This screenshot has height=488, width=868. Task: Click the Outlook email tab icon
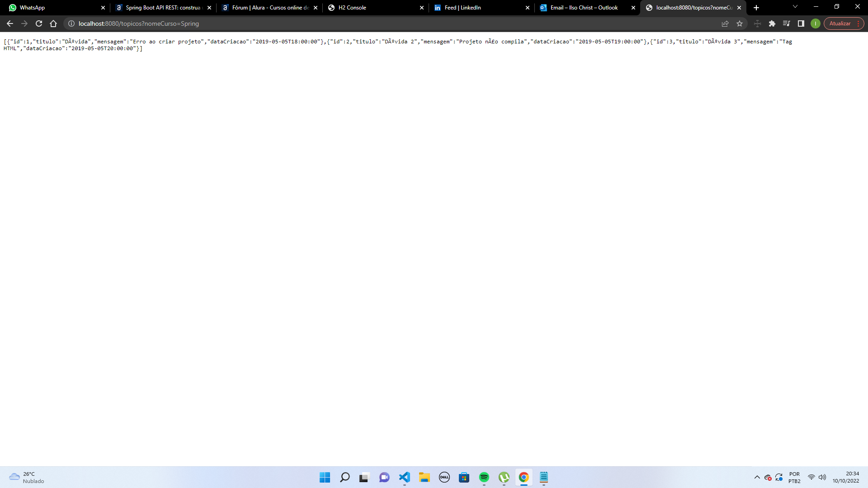pos(543,7)
